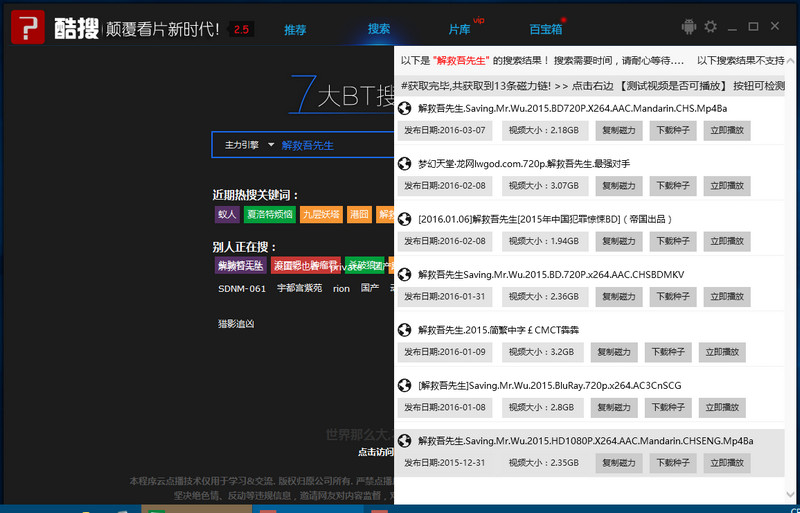Download torrent for 3.07GB result
The width and height of the screenshot is (800, 513).
coord(673,186)
